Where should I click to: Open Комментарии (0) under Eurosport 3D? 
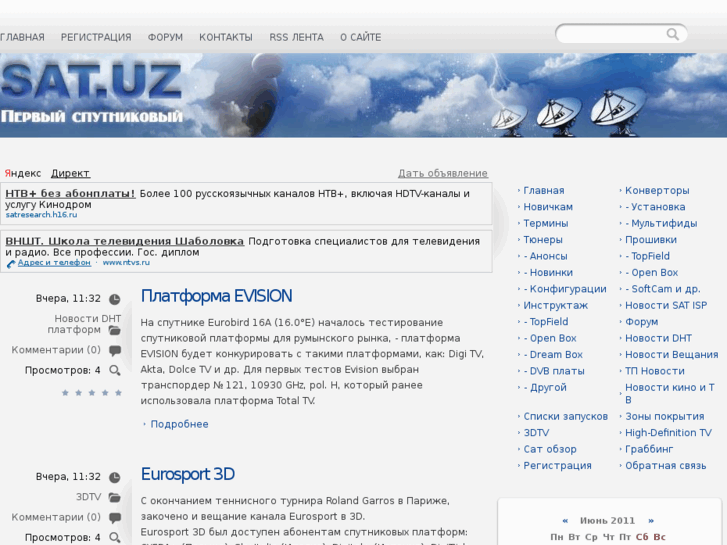click(56, 517)
